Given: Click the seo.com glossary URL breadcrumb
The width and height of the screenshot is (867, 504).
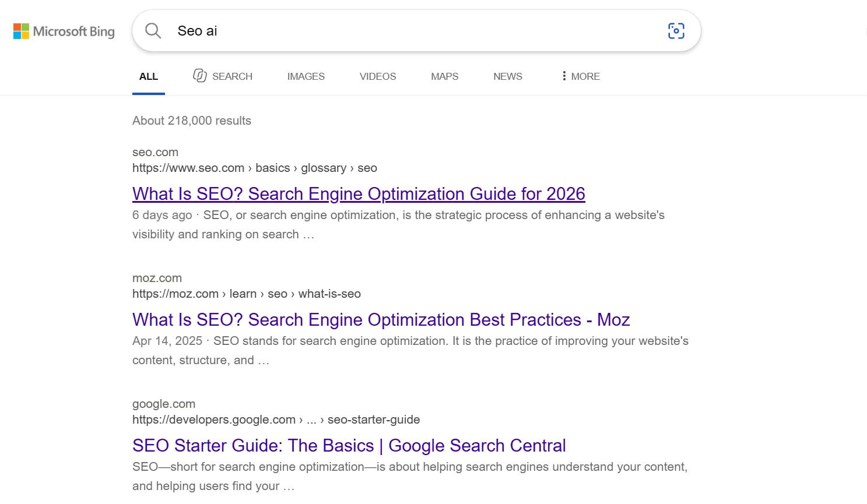Looking at the screenshot, I should [254, 168].
